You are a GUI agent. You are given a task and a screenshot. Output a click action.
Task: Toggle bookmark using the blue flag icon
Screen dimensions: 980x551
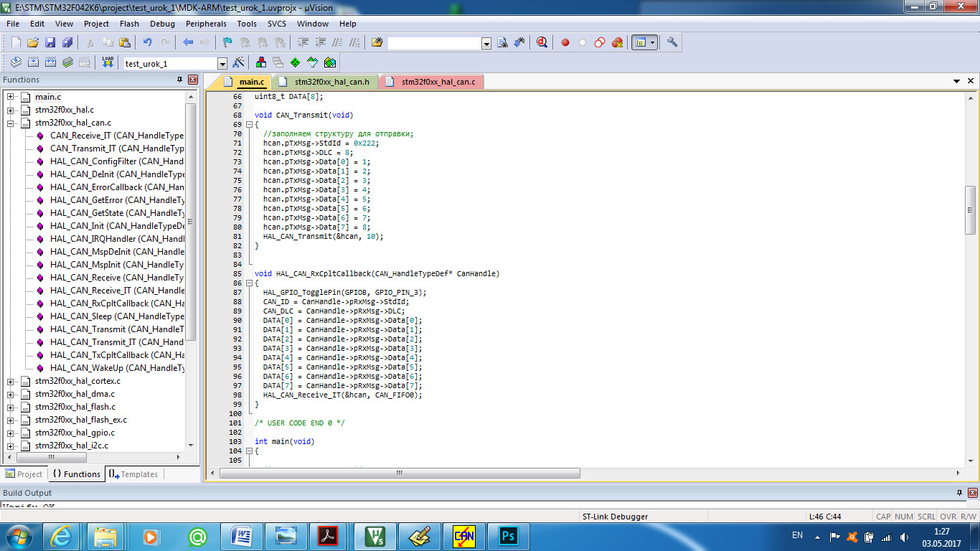227,42
